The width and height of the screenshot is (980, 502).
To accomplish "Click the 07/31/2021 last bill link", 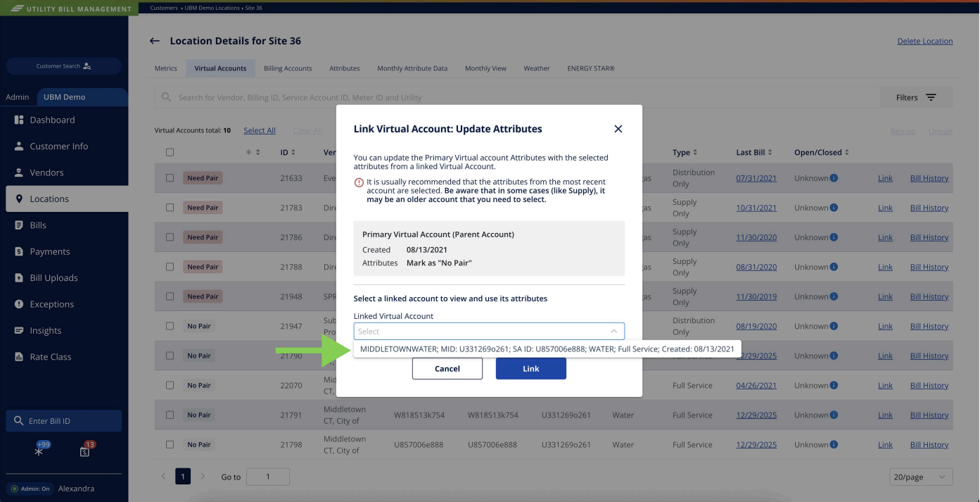I will click(x=756, y=178).
